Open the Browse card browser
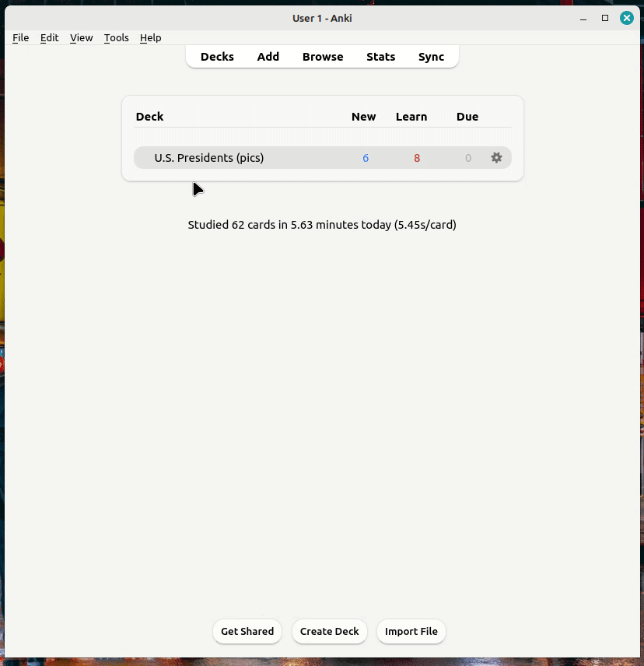644x666 pixels. tap(323, 57)
